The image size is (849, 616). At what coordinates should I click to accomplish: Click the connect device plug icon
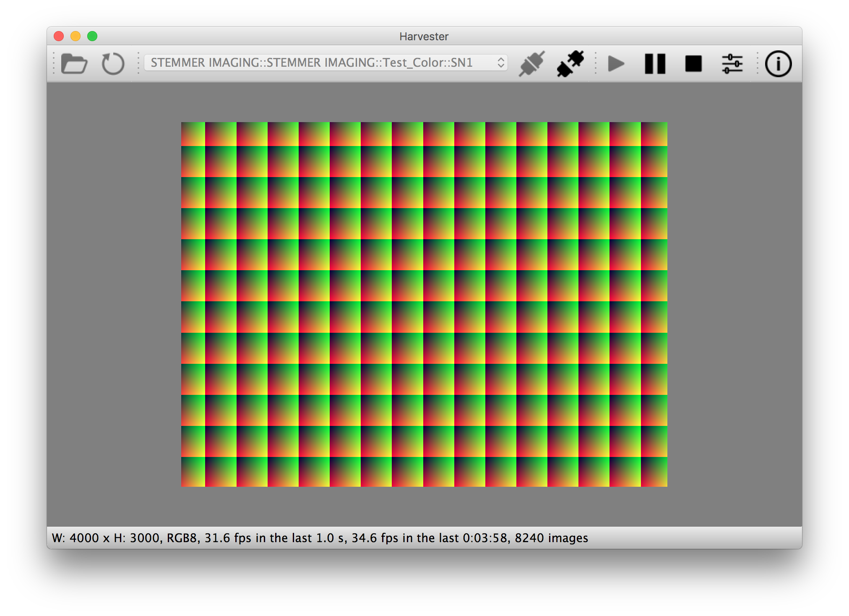click(532, 64)
